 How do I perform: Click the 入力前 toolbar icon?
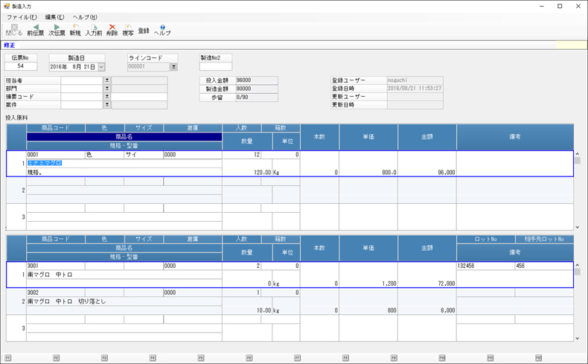[x=94, y=30]
